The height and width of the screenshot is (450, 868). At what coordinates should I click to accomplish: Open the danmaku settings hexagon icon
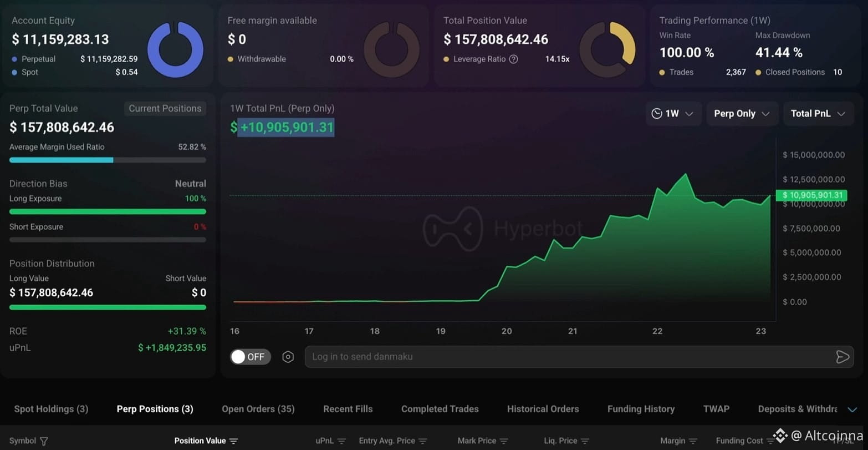pyautogui.click(x=288, y=357)
